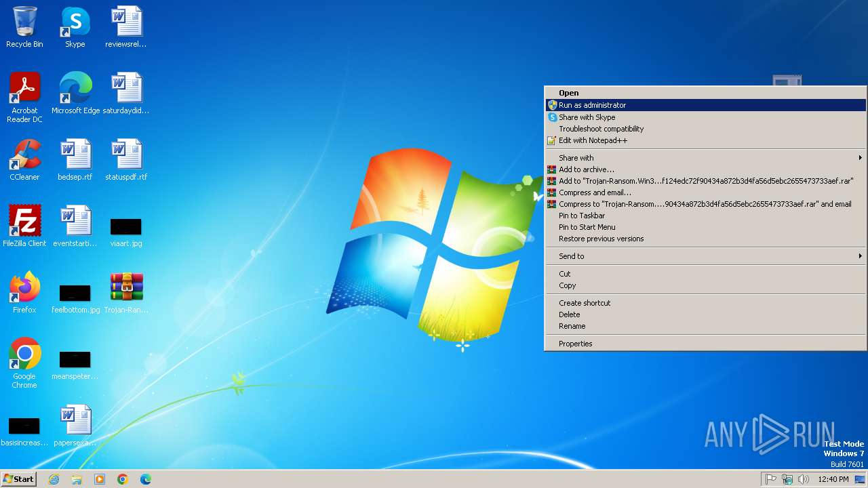Select the bedsep.rtf file icon
868x488 pixels.
[75, 160]
